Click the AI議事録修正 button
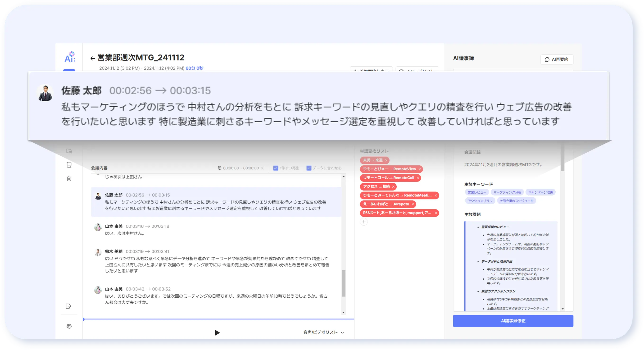 click(x=513, y=321)
